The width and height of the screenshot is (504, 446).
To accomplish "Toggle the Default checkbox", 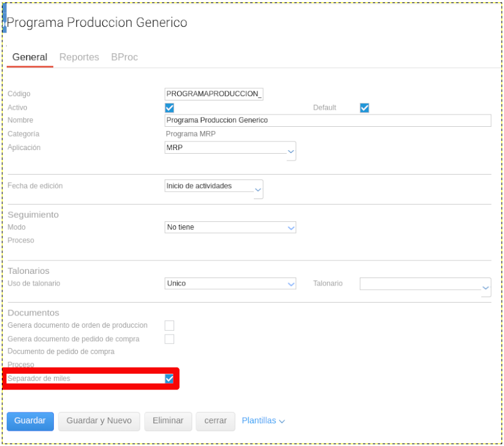I will [364, 108].
